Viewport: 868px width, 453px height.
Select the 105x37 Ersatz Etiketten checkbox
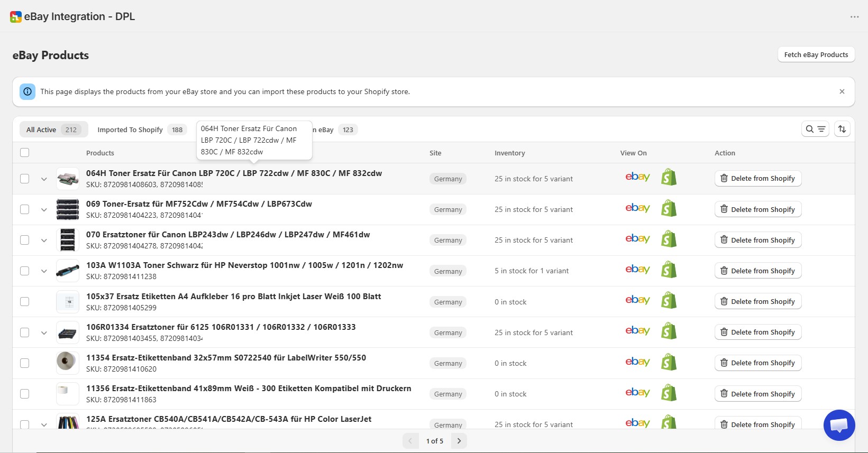click(24, 302)
